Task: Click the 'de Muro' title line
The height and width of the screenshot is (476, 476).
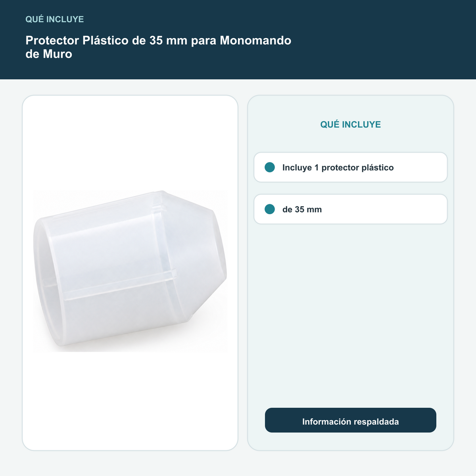Action: pos(49,54)
